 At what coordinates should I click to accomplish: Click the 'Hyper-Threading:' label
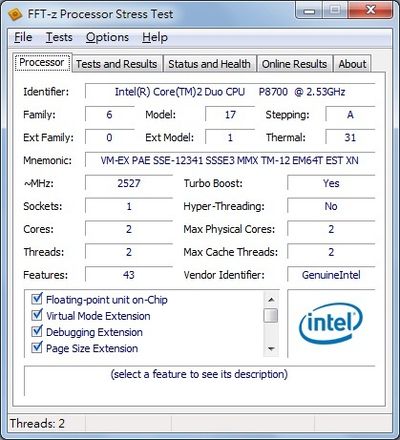pyautogui.click(x=224, y=206)
